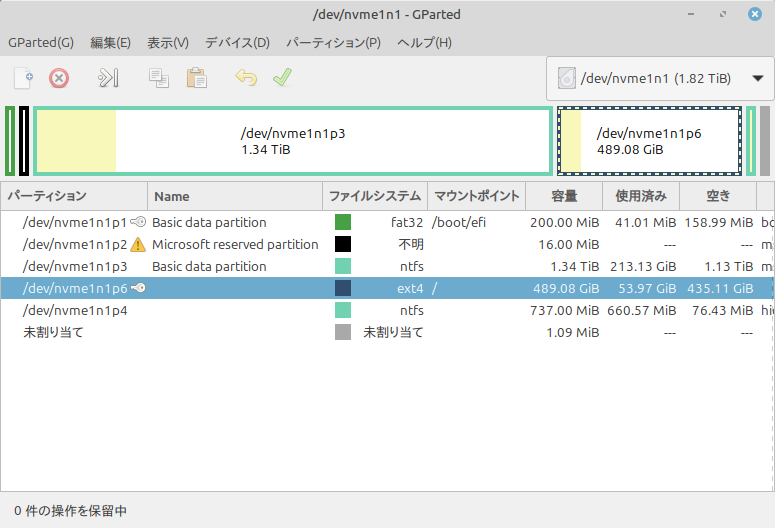Select the /dev/nvme1n1p6 block in disk map
Screen dimensions: 775x528
[649, 141]
